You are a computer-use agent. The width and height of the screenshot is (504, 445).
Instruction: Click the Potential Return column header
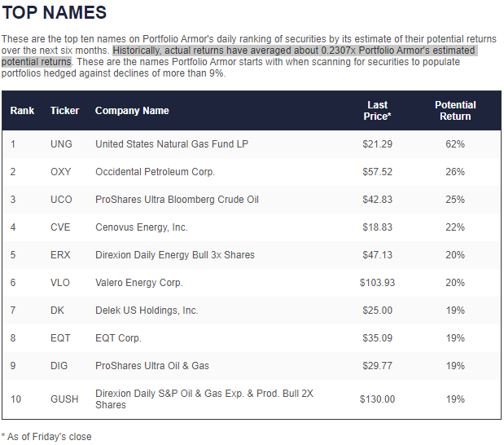455,111
